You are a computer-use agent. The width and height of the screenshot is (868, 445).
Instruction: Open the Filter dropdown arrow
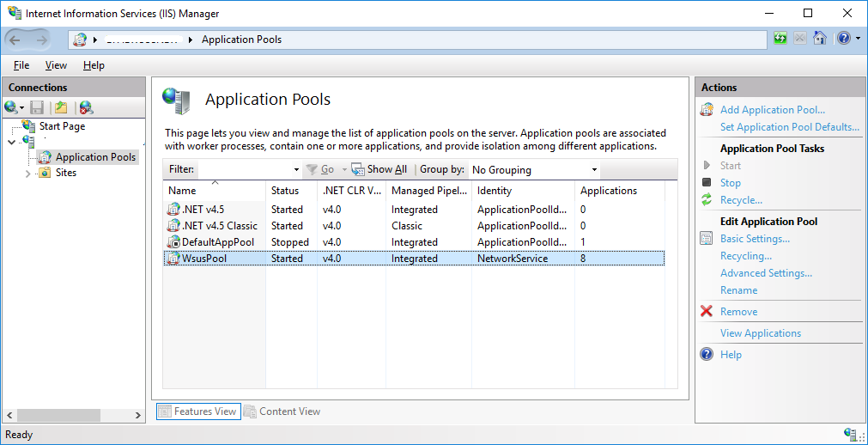tap(297, 169)
